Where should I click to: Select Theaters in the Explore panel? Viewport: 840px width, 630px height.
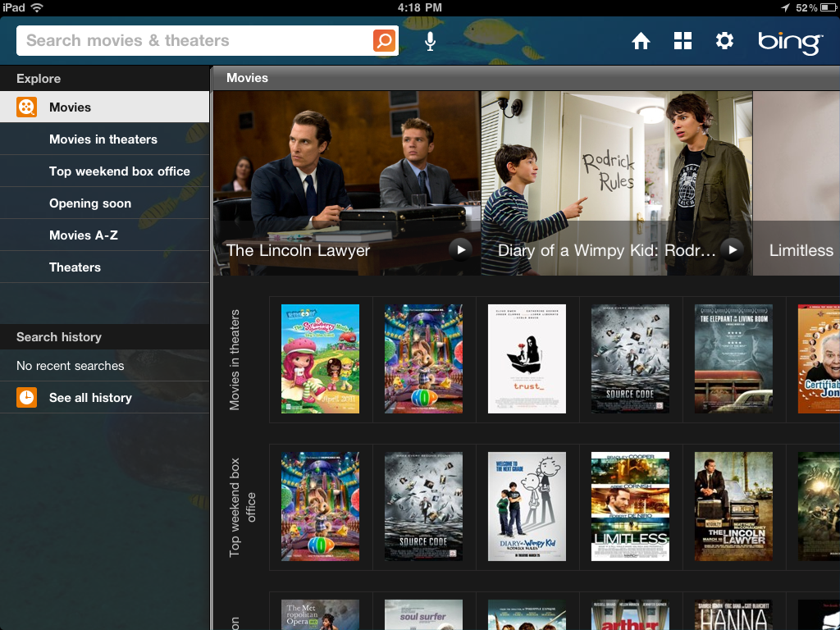pos(75,267)
